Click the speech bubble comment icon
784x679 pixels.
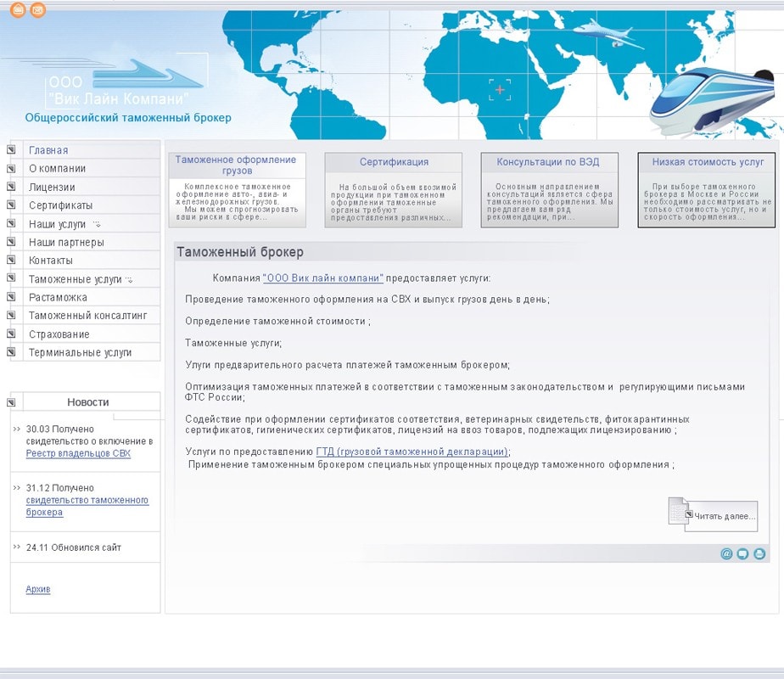pos(742,554)
